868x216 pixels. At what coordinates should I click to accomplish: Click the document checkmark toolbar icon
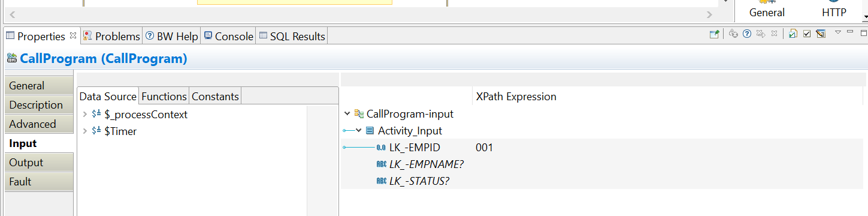793,34
